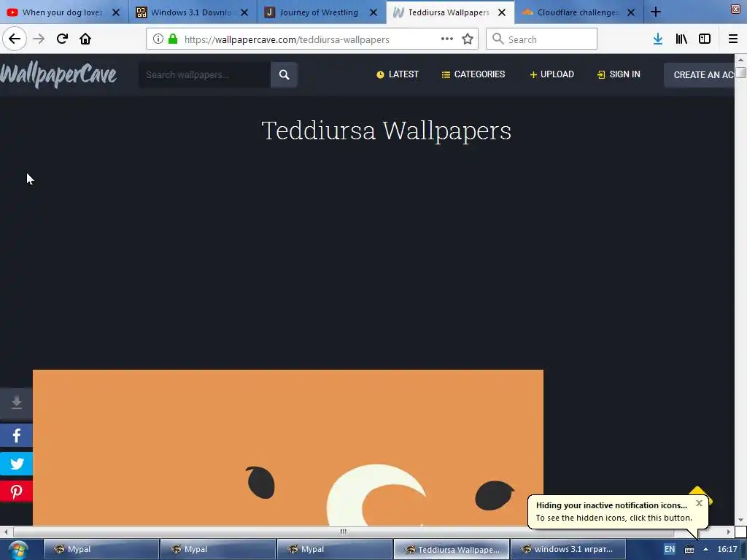Open a new tab with plus

point(656,12)
